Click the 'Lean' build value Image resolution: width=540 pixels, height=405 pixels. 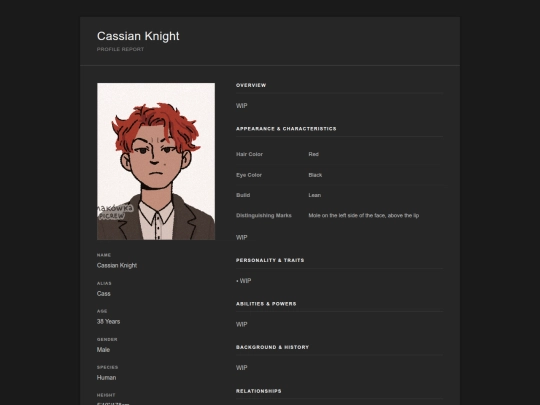point(315,195)
